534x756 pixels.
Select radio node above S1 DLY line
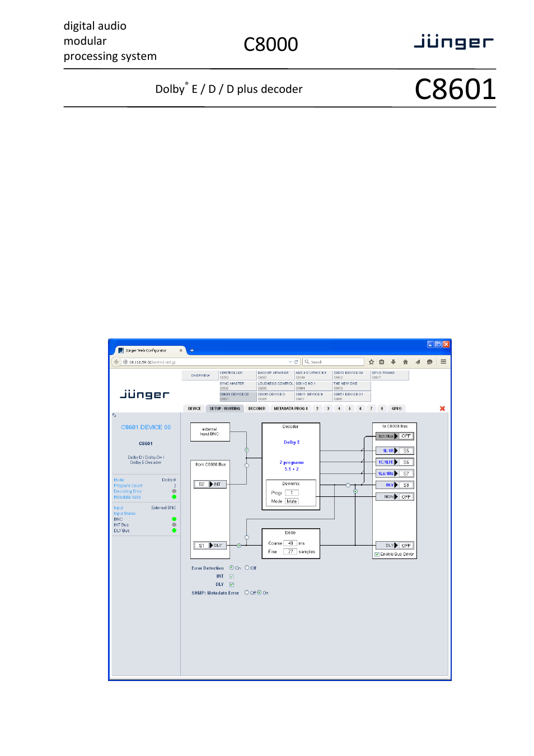(x=247, y=537)
